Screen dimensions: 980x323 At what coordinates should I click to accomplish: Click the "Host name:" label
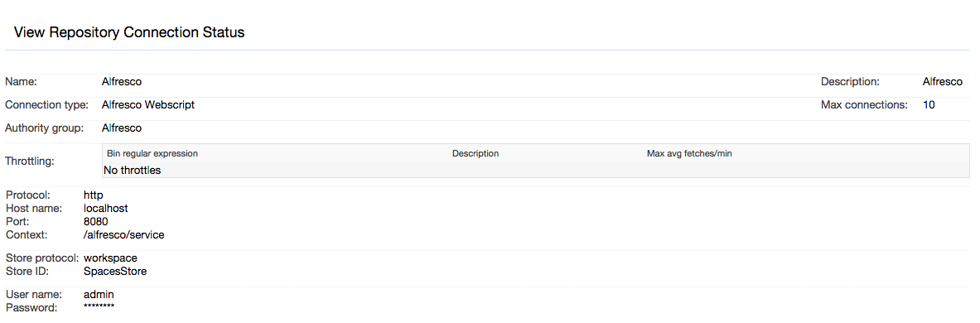[x=33, y=208]
